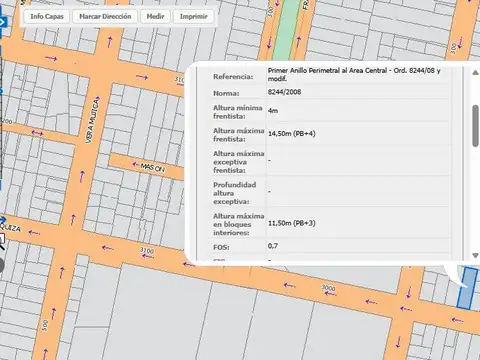Select the highlighted blue parcel on map
The width and height of the screenshot is (480, 360).
point(467,288)
